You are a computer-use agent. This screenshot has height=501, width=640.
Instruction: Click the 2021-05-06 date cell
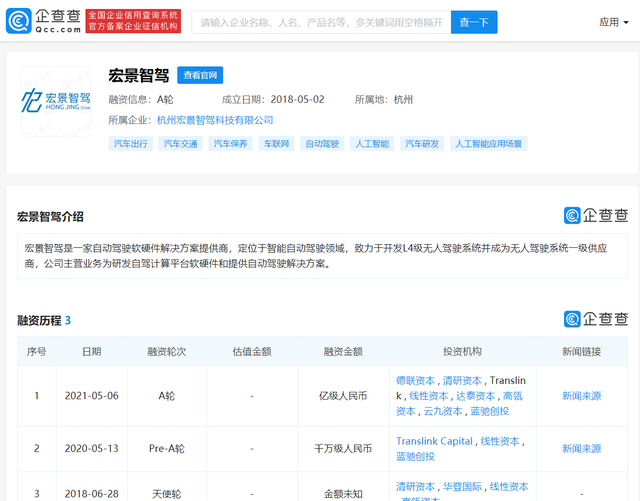coord(91,396)
